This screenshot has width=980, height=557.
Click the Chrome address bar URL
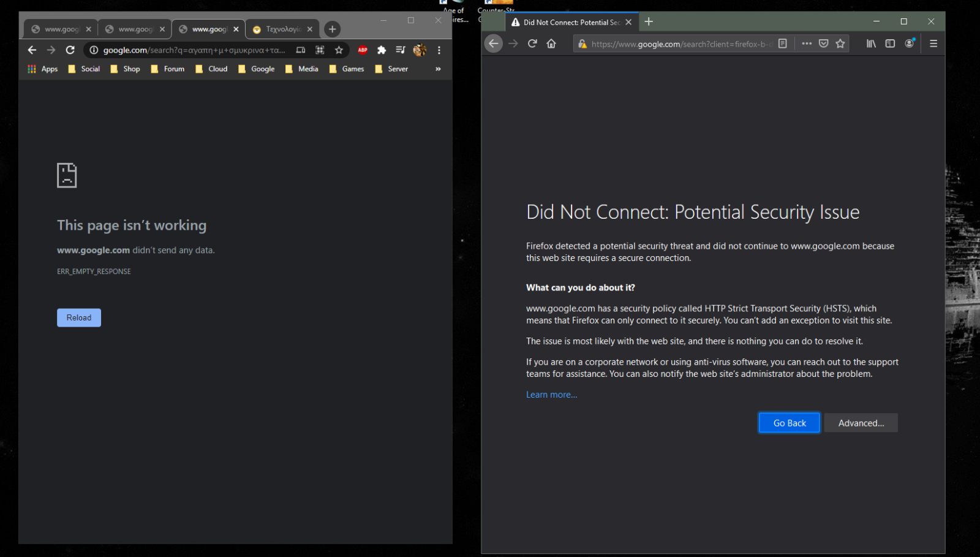click(194, 50)
